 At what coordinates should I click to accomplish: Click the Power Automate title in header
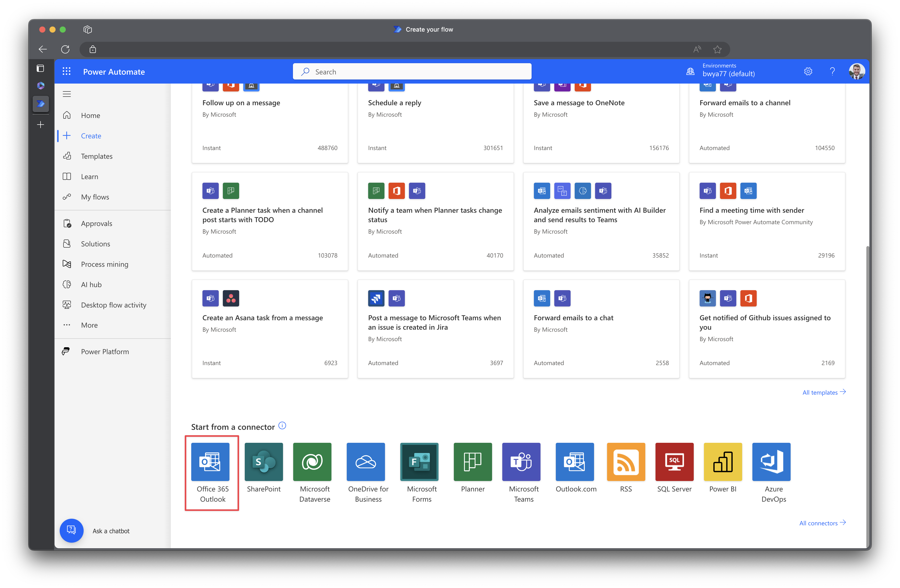[x=114, y=72]
